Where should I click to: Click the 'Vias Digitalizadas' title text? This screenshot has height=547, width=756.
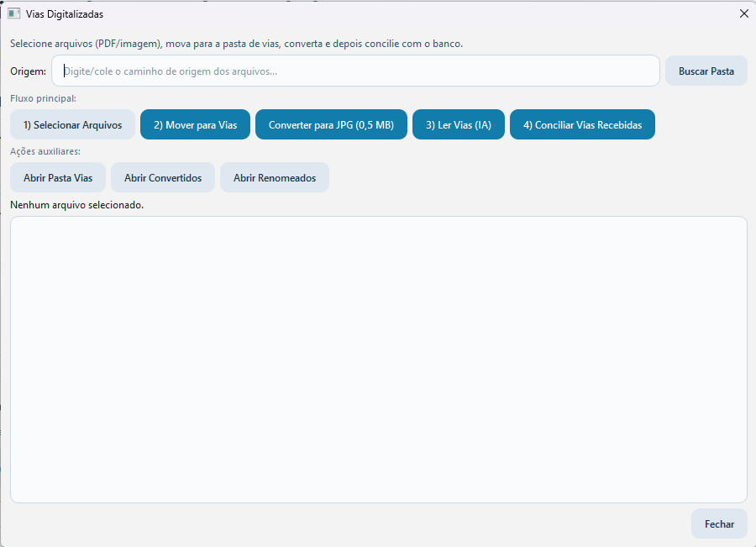pos(65,14)
